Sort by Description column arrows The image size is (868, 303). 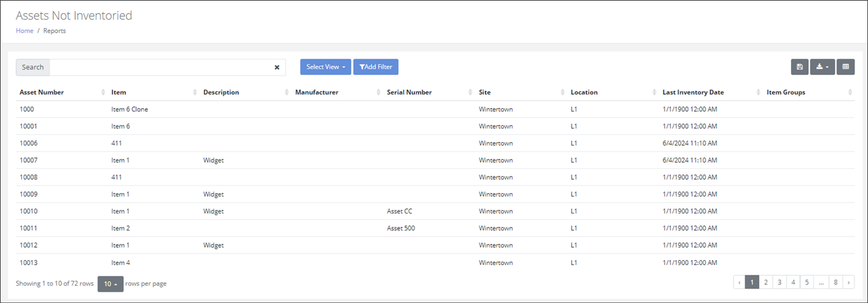pos(286,93)
